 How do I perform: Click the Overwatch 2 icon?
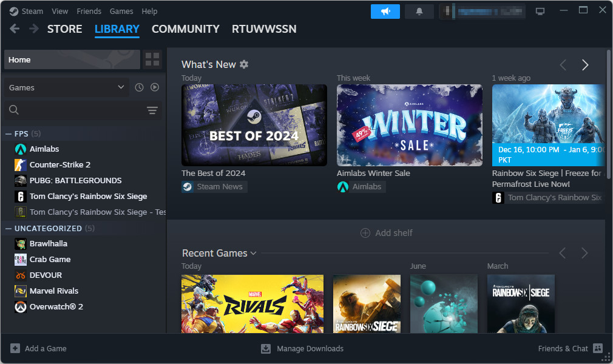20,307
